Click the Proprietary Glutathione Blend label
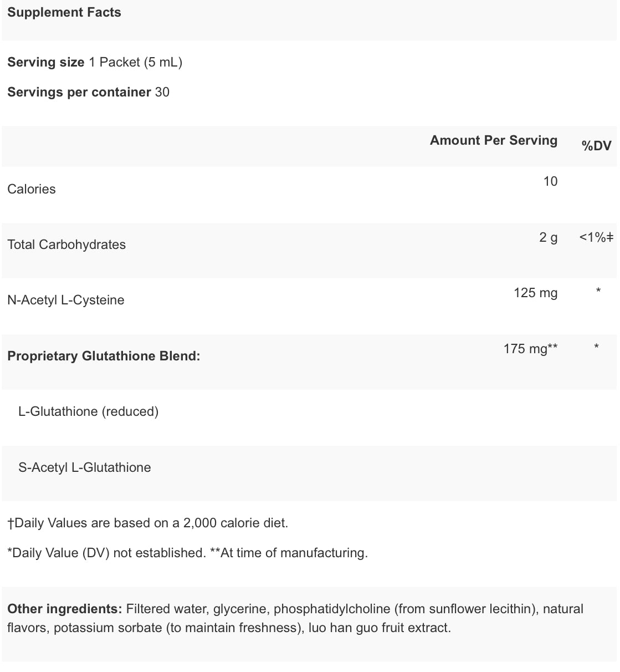Screen dimensions: 620x672 [x=104, y=356]
